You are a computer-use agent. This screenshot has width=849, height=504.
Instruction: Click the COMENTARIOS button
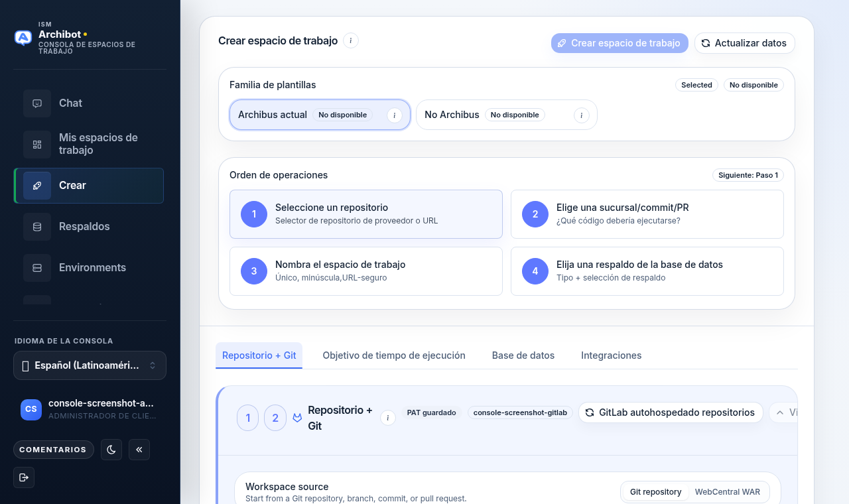[54, 450]
